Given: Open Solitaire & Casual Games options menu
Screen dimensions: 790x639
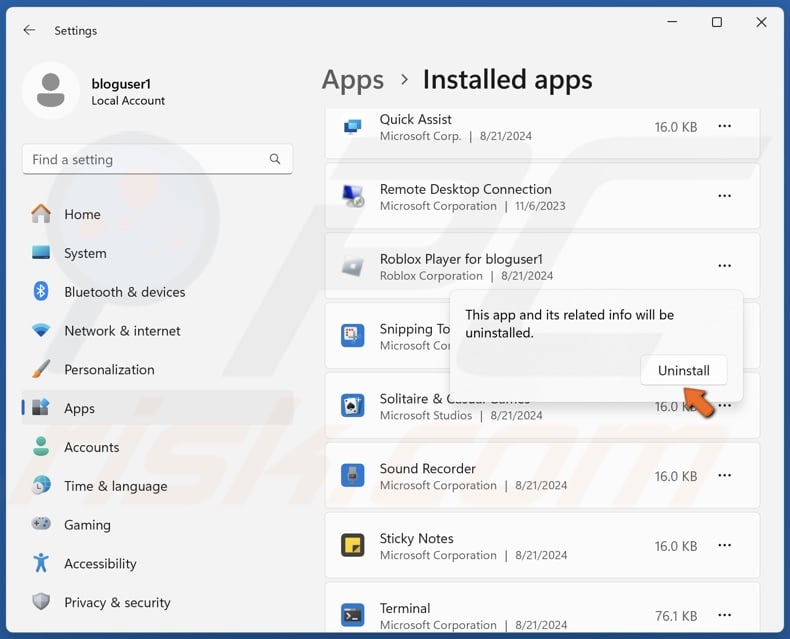Looking at the screenshot, I should coord(726,406).
